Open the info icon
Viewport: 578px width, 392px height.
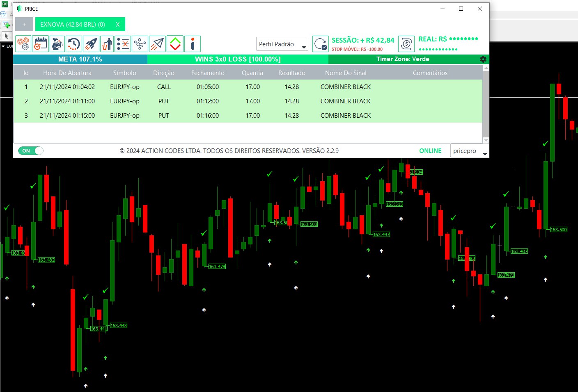[193, 44]
